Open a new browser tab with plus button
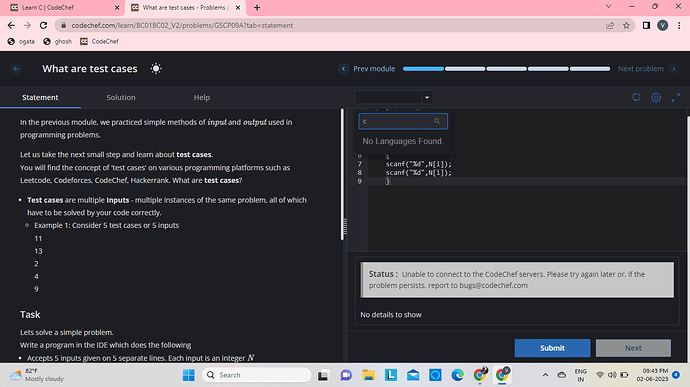The image size is (690, 387). (x=257, y=7)
